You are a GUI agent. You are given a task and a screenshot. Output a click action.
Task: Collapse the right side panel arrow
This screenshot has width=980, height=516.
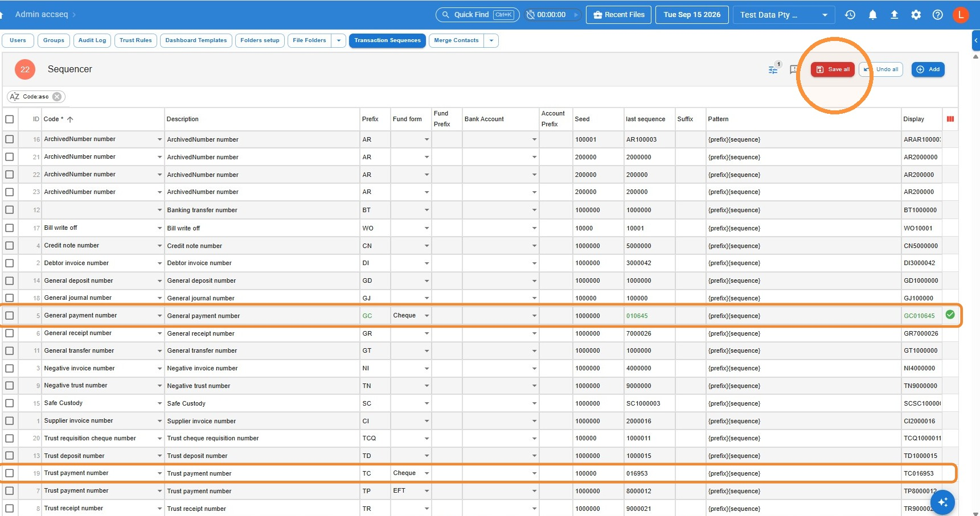click(x=976, y=40)
